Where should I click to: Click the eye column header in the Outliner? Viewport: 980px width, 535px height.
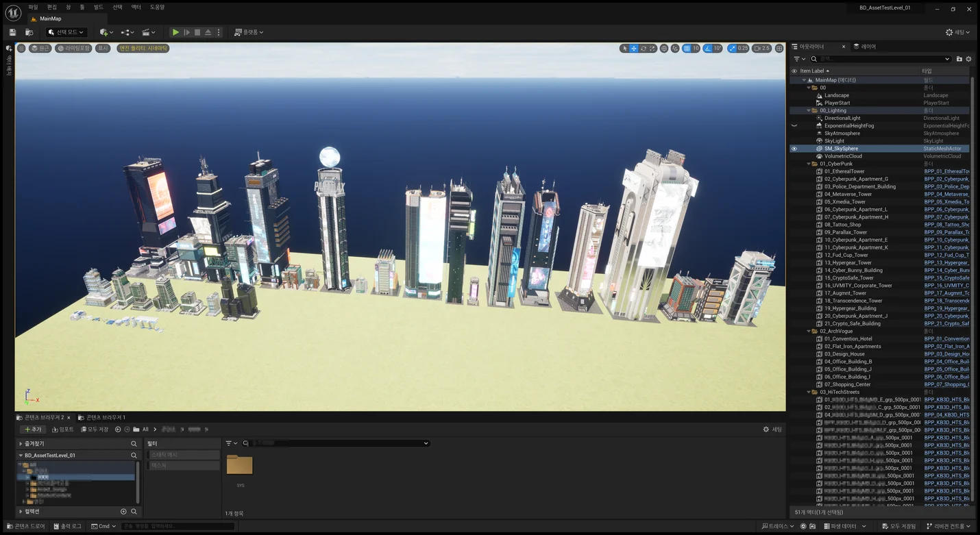[x=794, y=71]
